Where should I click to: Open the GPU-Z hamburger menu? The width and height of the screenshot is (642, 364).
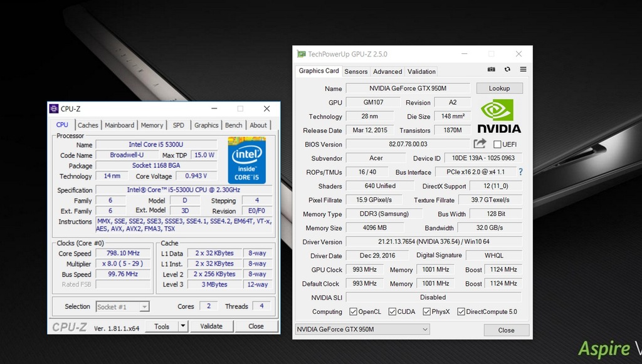tap(523, 70)
